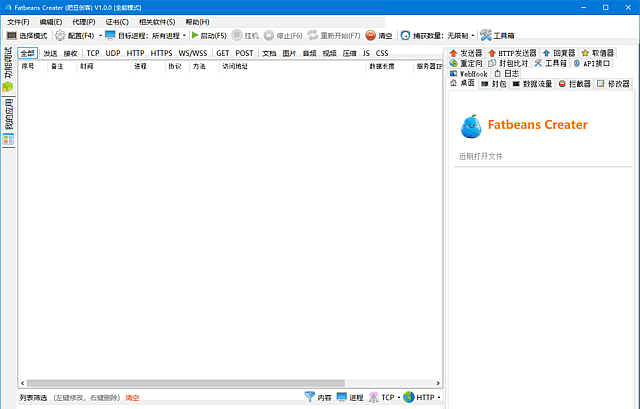
Task: Open the 回复器 tab
Action: (x=559, y=53)
